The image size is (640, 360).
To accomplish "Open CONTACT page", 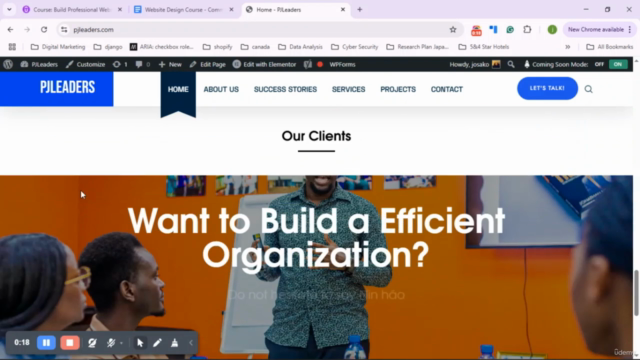I will pyautogui.click(x=447, y=89).
